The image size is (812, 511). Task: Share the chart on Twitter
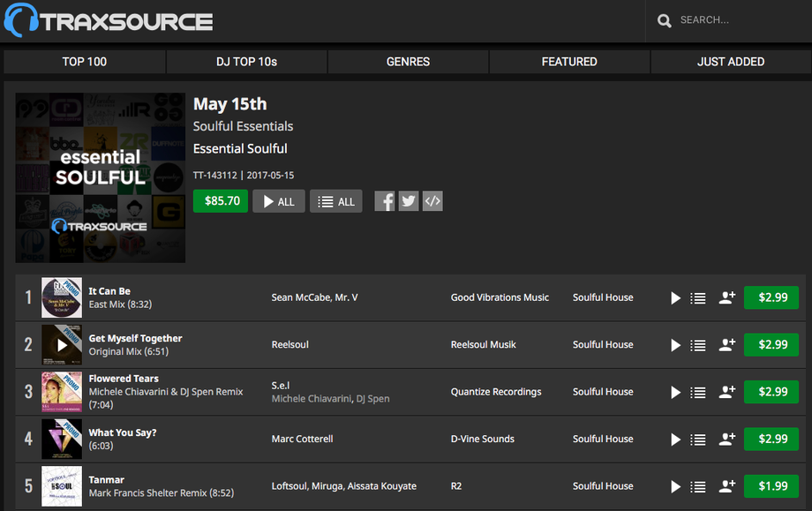(x=409, y=201)
